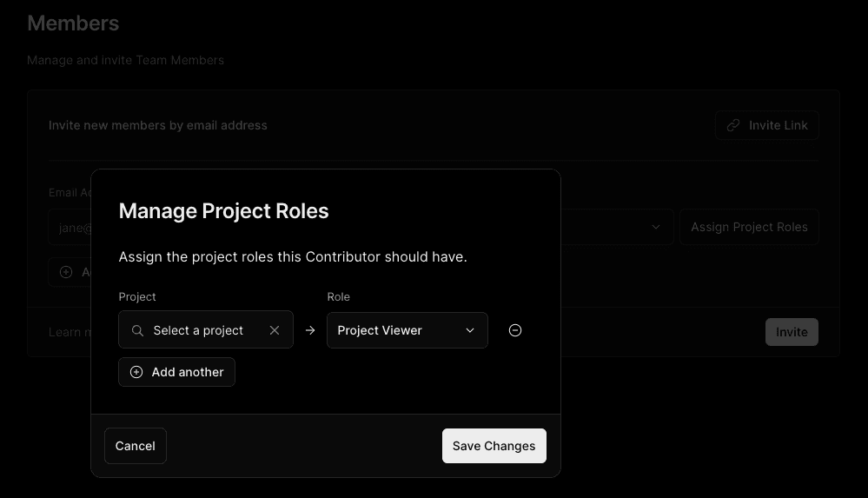
Task: Open Assign Project Roles
Action: tap(749, 227)
